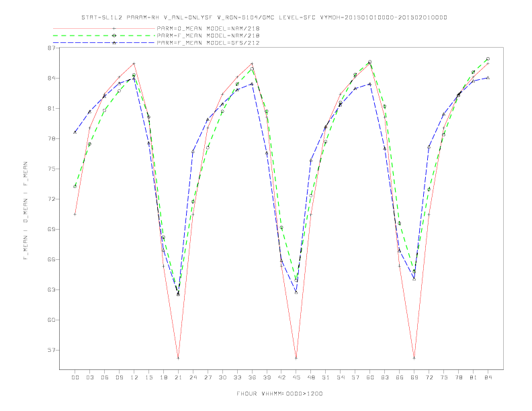Screen dimensions: 532x411
Task: Click the y-axis tick label 66
Action: (51, 259)
